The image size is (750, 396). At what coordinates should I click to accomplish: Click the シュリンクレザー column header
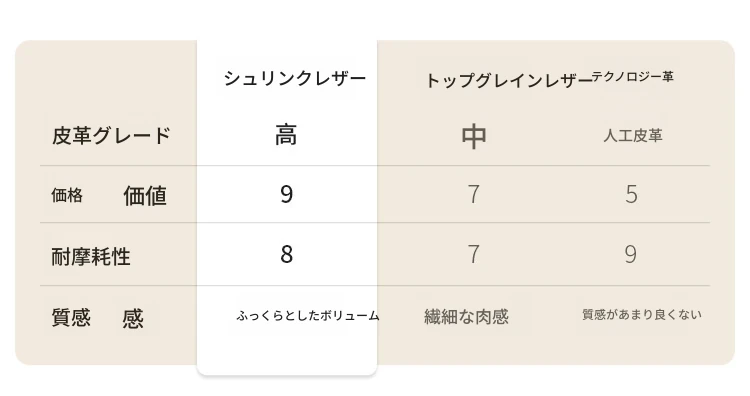click(x=295, y=78)
